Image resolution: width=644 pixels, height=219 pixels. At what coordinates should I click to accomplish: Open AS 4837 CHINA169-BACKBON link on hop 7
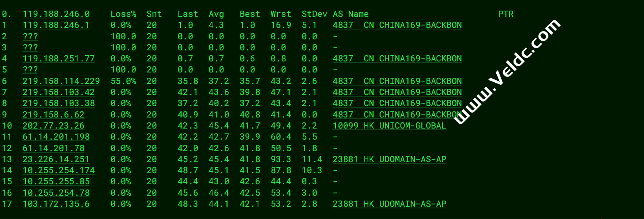coord(397,92)
